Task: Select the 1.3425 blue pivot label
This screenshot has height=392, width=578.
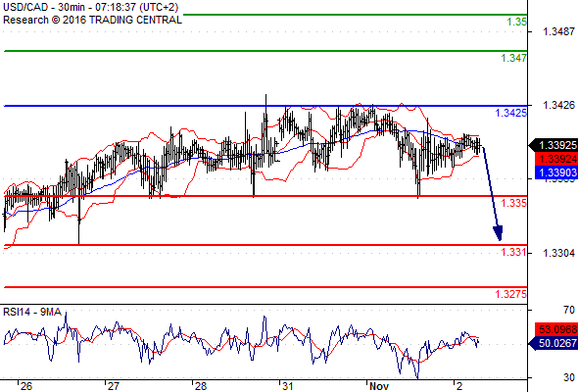Action: [510, 114]
